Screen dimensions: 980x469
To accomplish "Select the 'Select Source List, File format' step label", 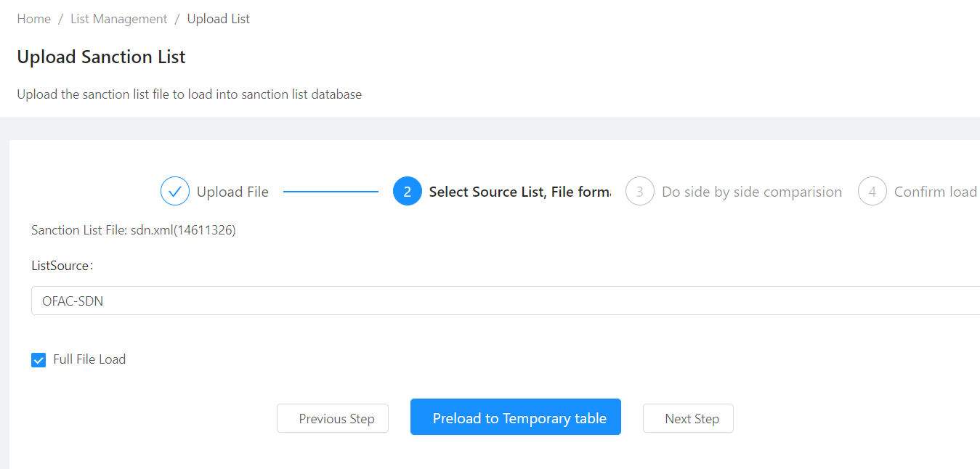I will point(519,192).
